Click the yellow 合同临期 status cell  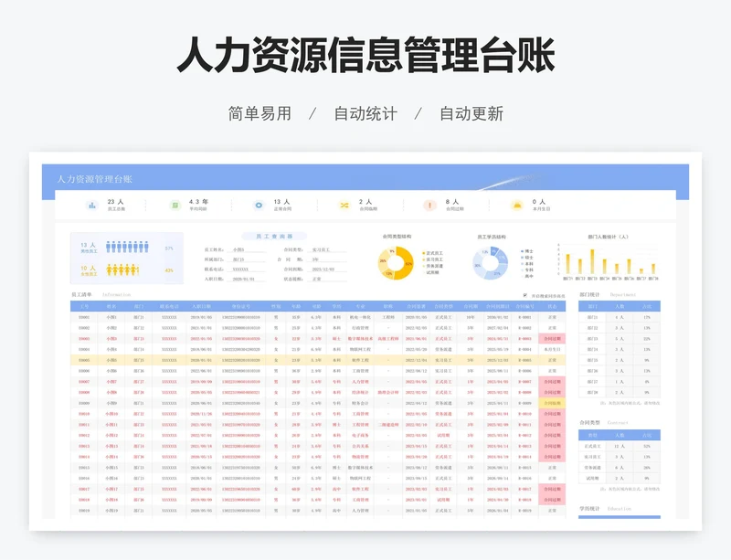point(552,403)
